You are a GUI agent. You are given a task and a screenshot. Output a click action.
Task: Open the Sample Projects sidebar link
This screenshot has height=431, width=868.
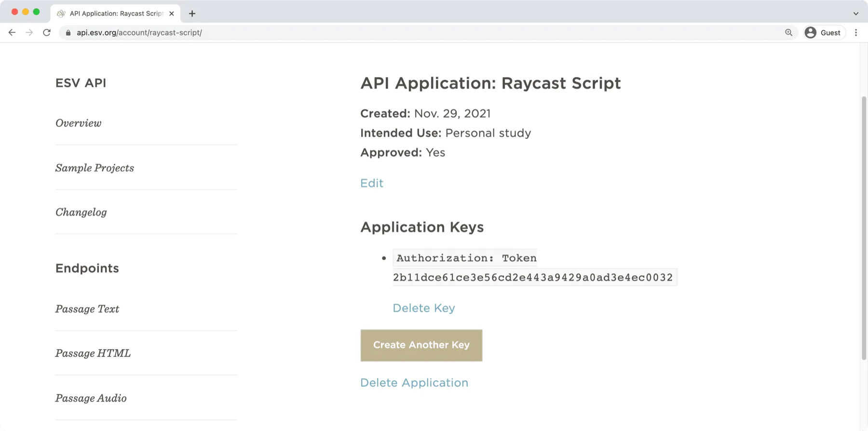pos(95,168)
